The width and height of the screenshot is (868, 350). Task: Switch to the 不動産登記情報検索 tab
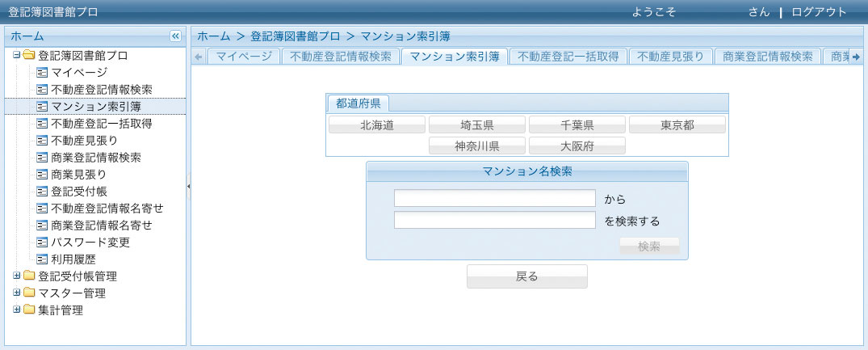pyautogui.click(x=341, y=56)
